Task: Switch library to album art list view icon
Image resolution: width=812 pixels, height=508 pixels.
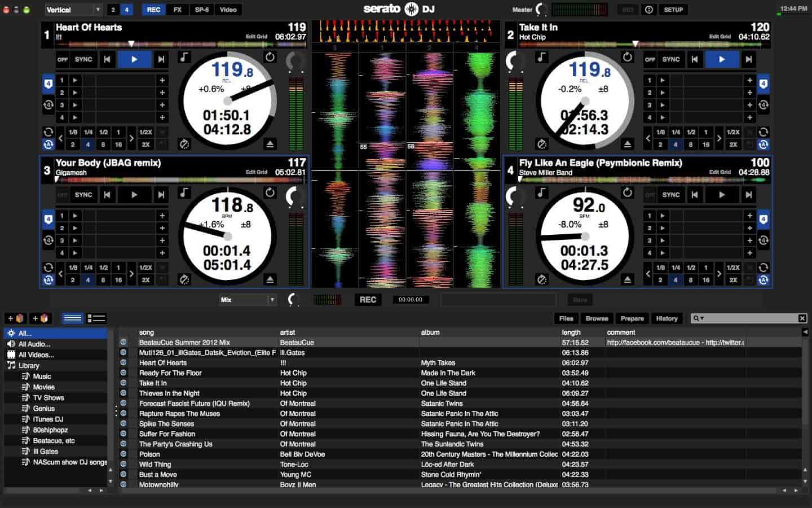Action: tap(95, 318)
